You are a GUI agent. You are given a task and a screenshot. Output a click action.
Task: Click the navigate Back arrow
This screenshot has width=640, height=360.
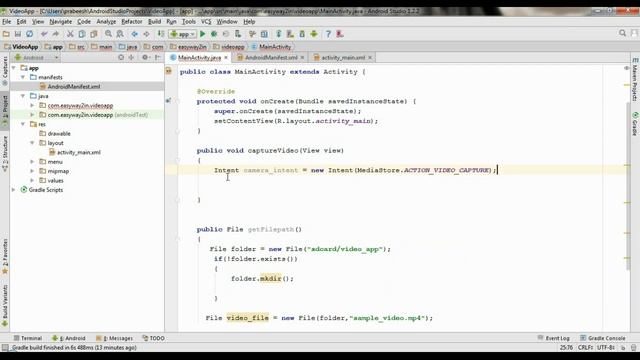pos(134,34)
